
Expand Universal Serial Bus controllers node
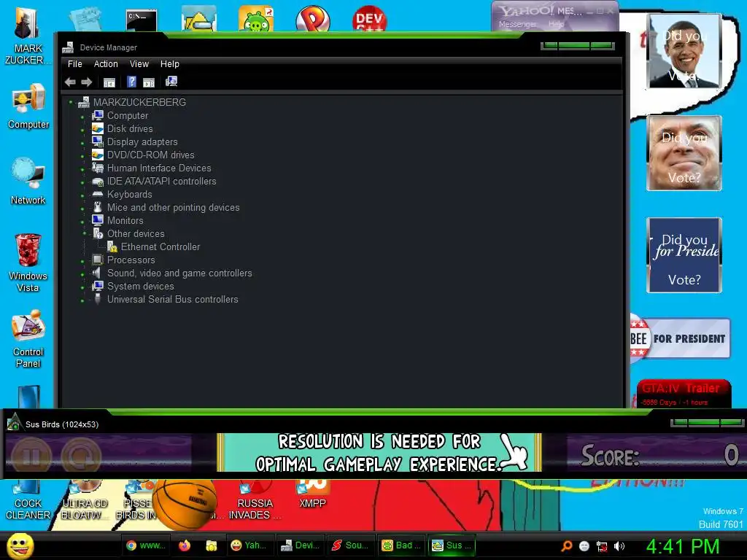point(82,300)
